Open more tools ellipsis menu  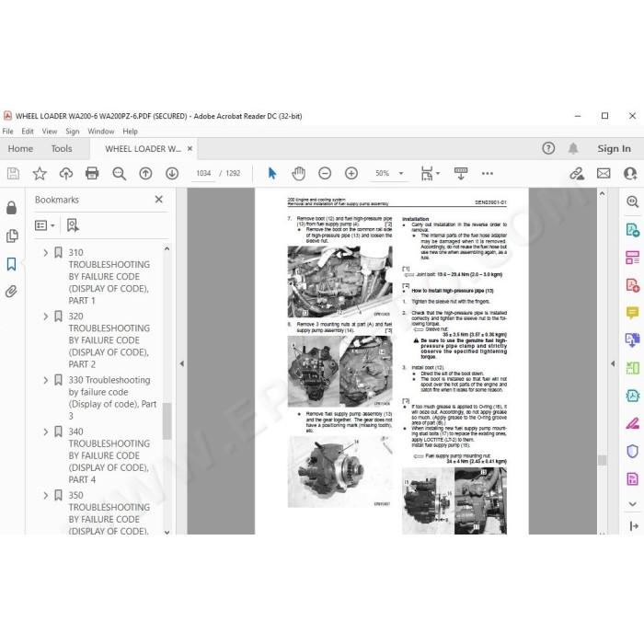click(x=487, y=173)
